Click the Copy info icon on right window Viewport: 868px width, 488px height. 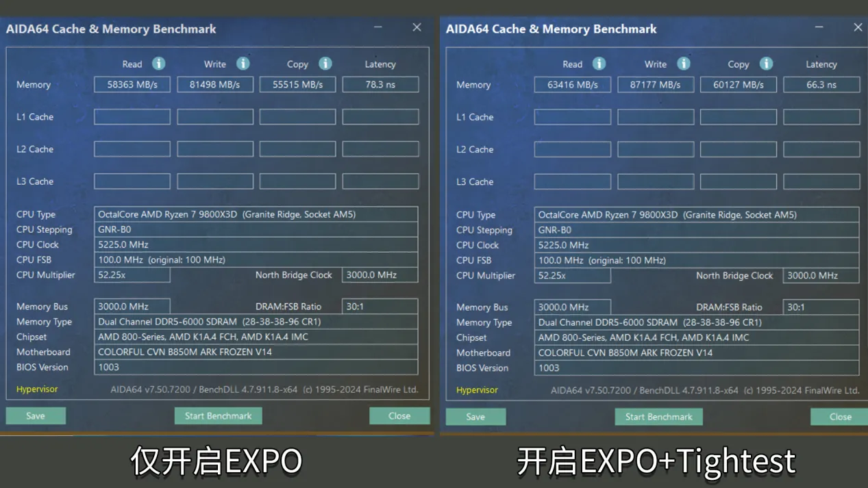[766, 64]
